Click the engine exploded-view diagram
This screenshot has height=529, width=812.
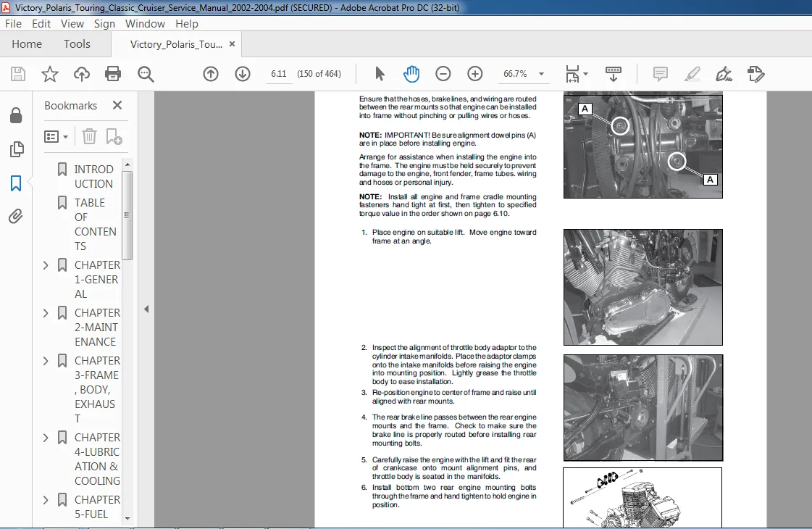tap(643, 498)
